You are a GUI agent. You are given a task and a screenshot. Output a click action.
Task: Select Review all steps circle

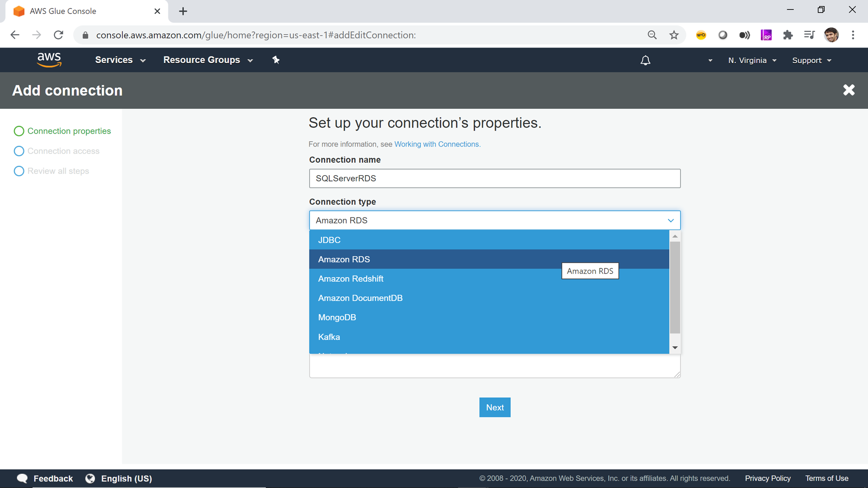point(19,171)
